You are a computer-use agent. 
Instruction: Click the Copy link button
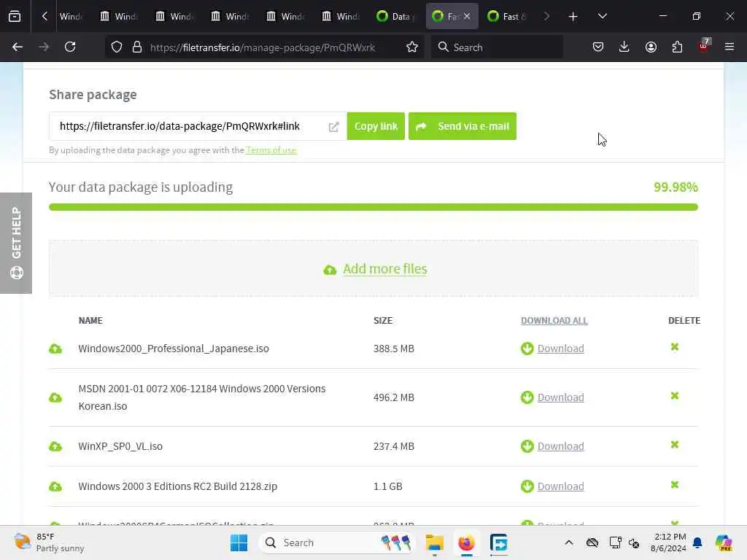[376, 126]
